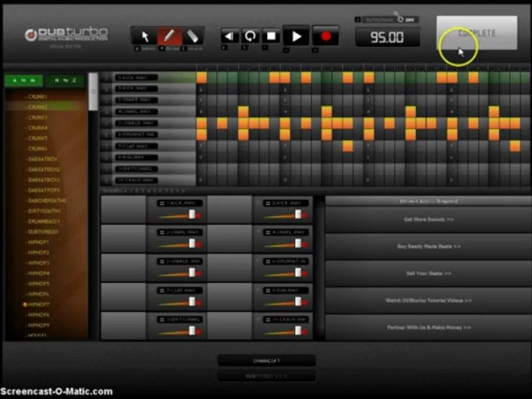The image size is (532, 399).
Task: Open 2-KICK.WAV sample selector in mixer
Action: (286, 203)
